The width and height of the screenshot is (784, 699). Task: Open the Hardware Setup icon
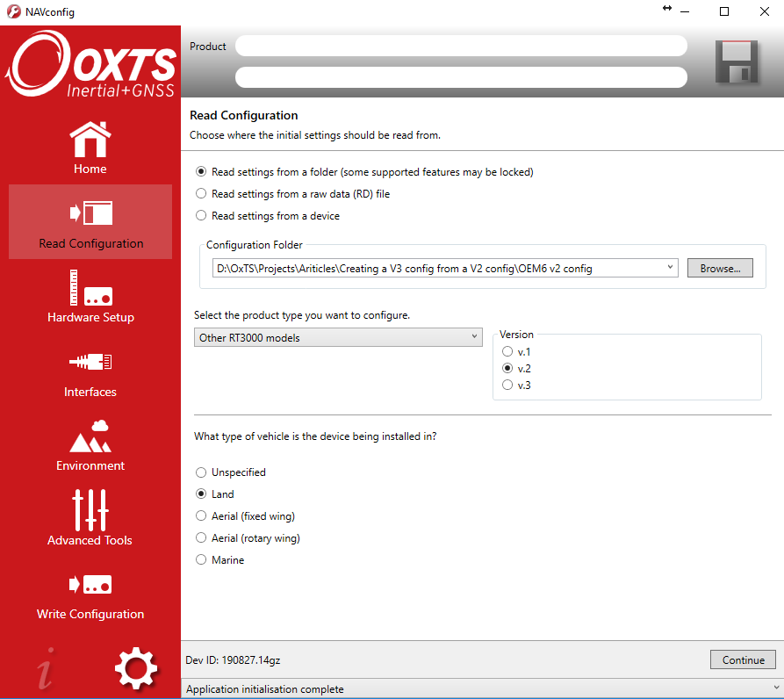pyautogui.click(x=91, y=287)
